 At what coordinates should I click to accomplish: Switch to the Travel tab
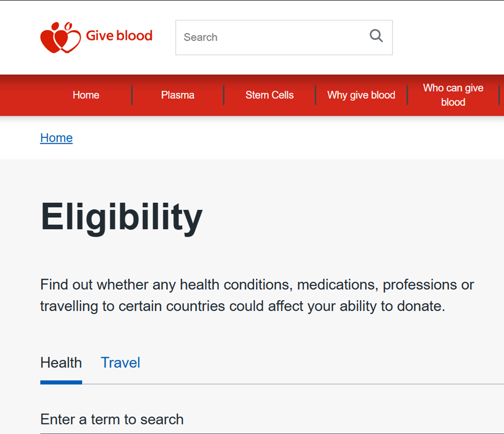coord(121,363)
